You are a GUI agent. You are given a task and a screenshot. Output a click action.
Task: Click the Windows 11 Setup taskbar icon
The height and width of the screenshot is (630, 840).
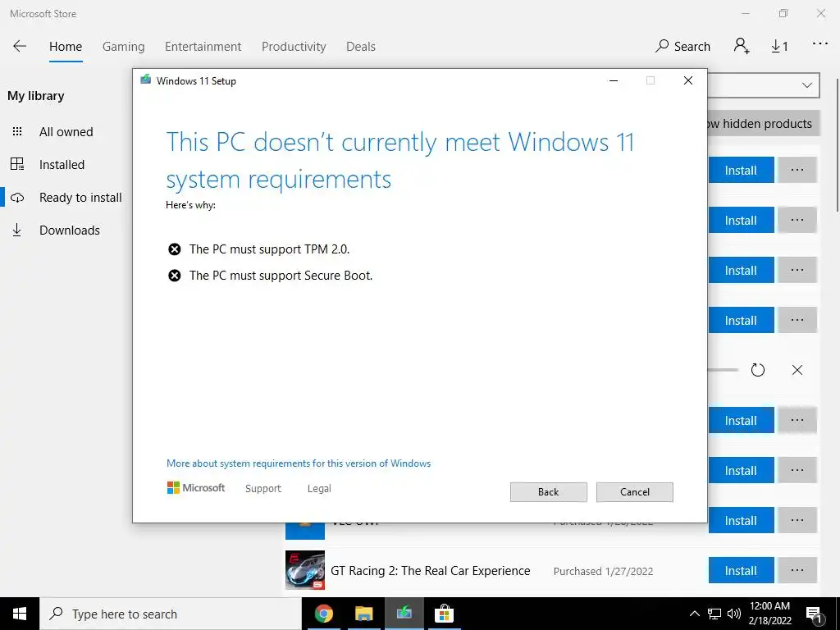click(404, 614)
